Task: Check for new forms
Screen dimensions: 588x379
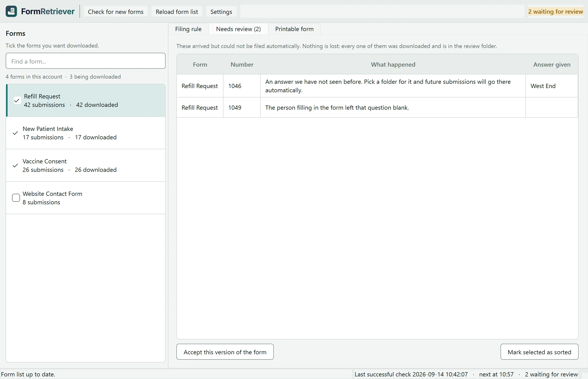Action: 115,12
